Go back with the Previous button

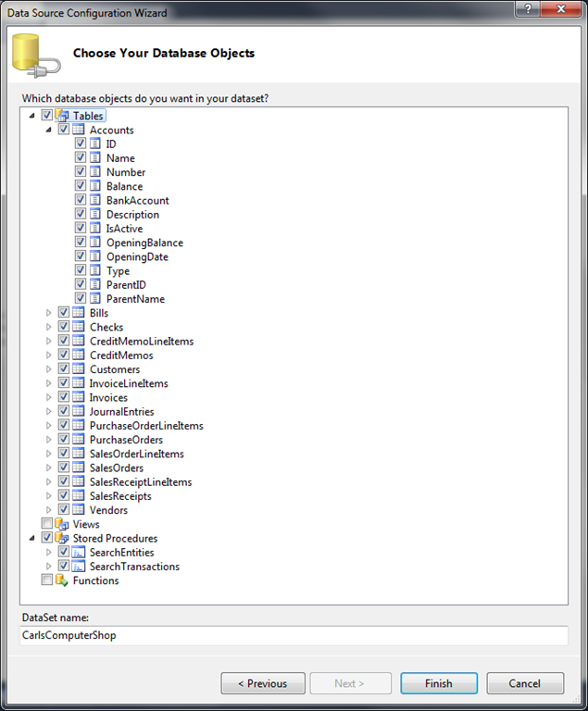263,683
